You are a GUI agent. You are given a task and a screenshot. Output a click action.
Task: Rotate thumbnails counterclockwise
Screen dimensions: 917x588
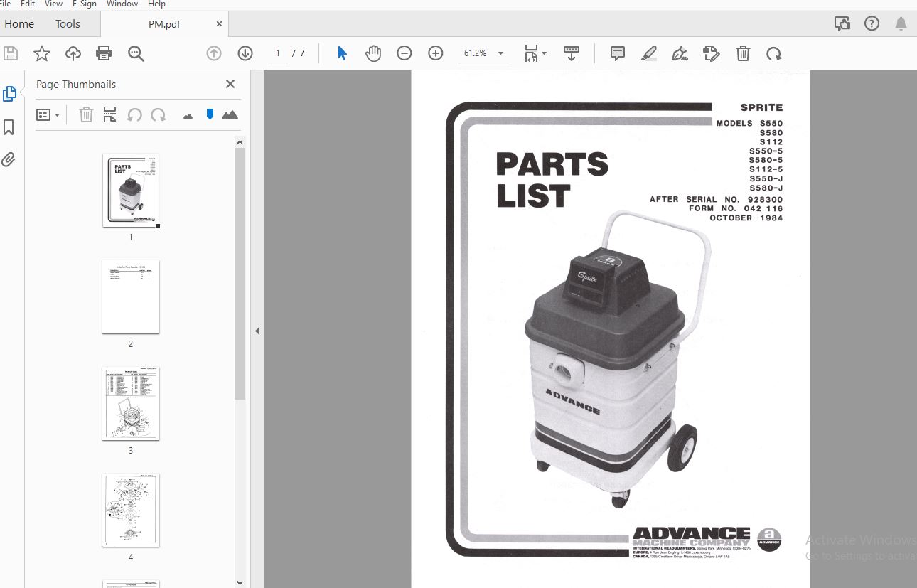[134, 114]
